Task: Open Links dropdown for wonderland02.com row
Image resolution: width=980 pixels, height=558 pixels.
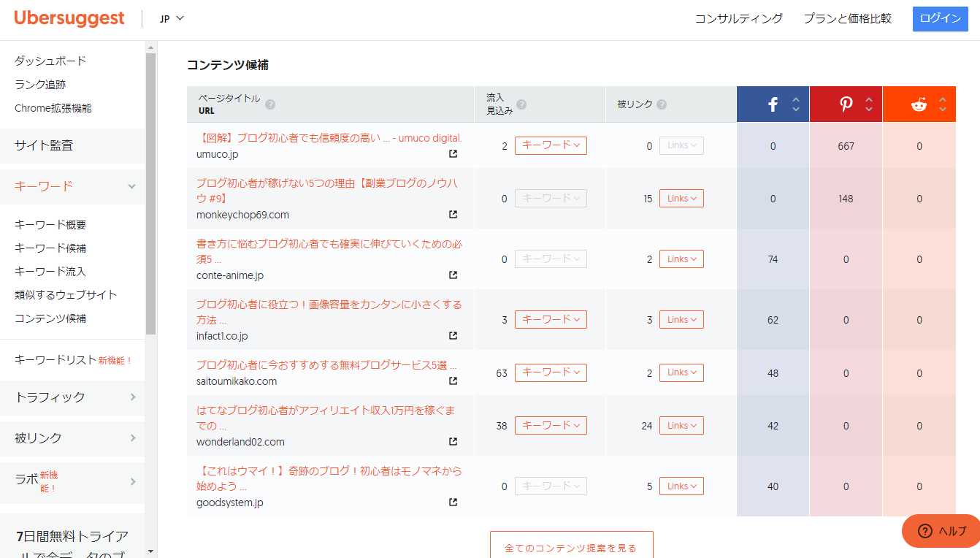Action: click(681, 425)
